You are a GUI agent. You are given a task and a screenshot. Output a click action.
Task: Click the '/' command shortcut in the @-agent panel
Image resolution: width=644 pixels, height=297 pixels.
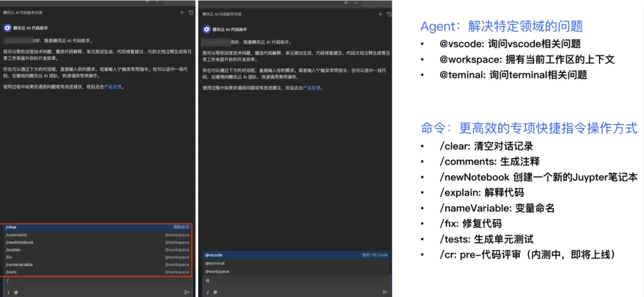point(208,292)
